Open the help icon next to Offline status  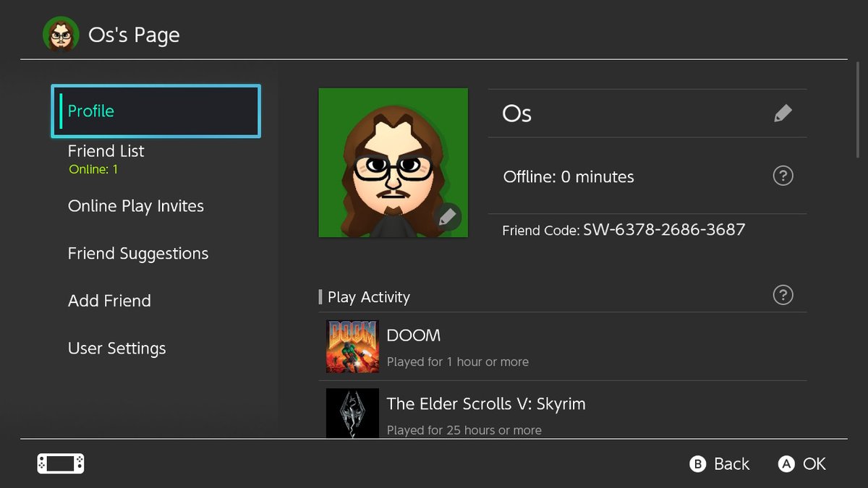pos(783,176)
